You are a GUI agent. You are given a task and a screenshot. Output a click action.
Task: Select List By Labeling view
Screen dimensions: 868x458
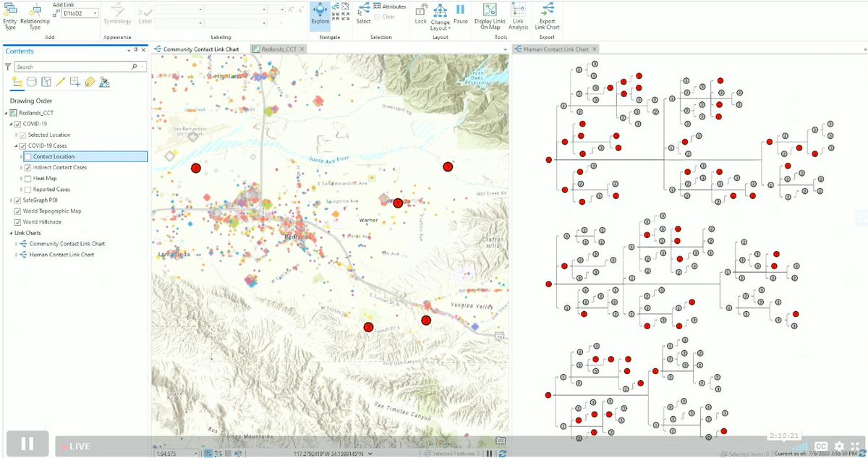pyautogui.click(x=90, y=82)
